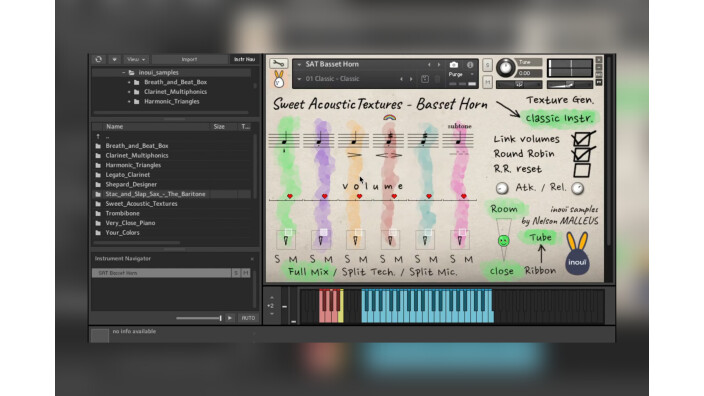This screenshot has width=704, height=396.
Task: Select the Split Tech. mode
Action: pos(368,272)
